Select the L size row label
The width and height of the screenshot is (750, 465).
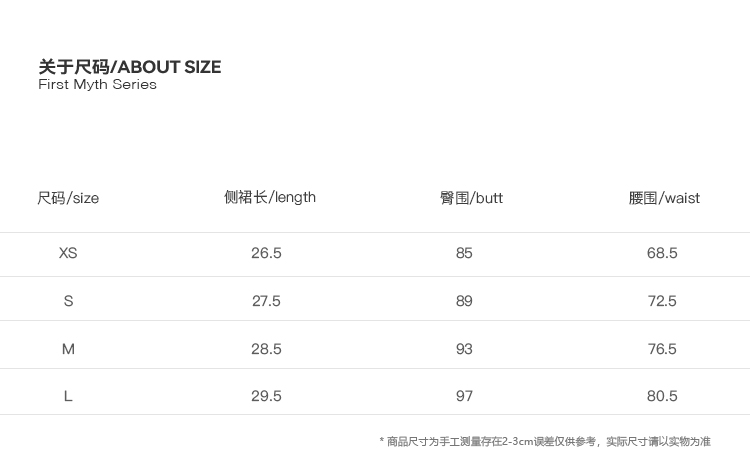click(68, 396)
